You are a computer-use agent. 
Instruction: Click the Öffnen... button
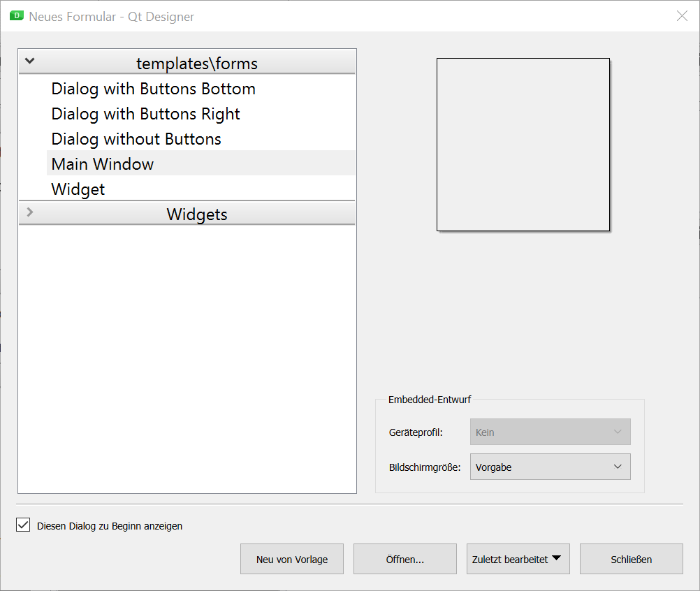click(405, 559)
